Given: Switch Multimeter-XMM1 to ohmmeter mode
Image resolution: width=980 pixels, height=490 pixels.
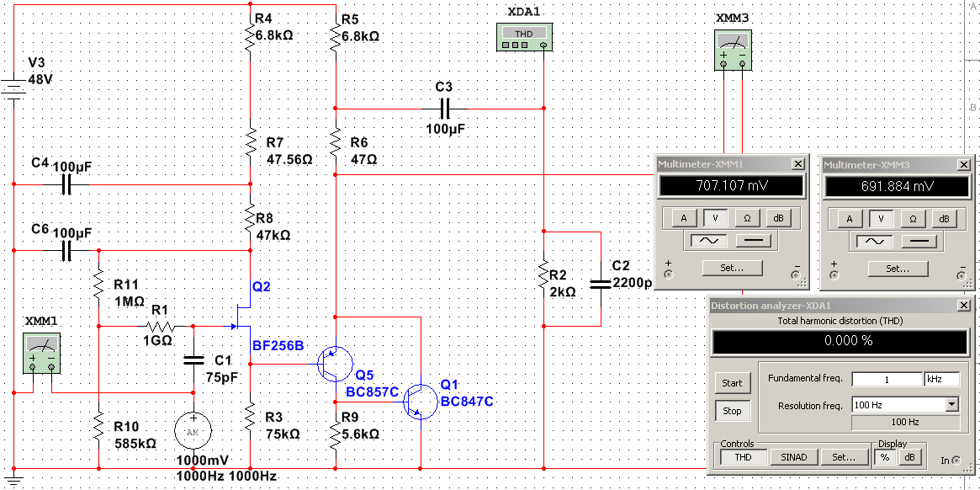Looking at the screenshot, I should click(x=747, y=218).
